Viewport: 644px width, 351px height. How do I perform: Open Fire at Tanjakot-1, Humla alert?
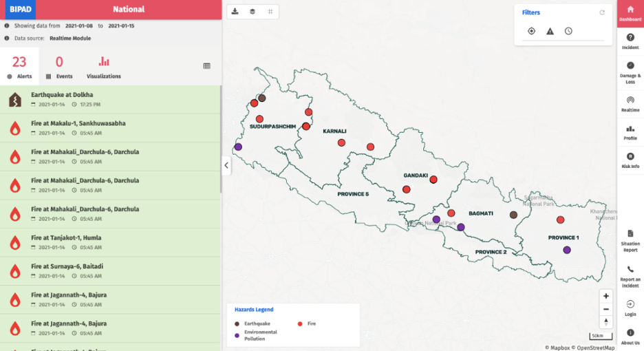110,242
